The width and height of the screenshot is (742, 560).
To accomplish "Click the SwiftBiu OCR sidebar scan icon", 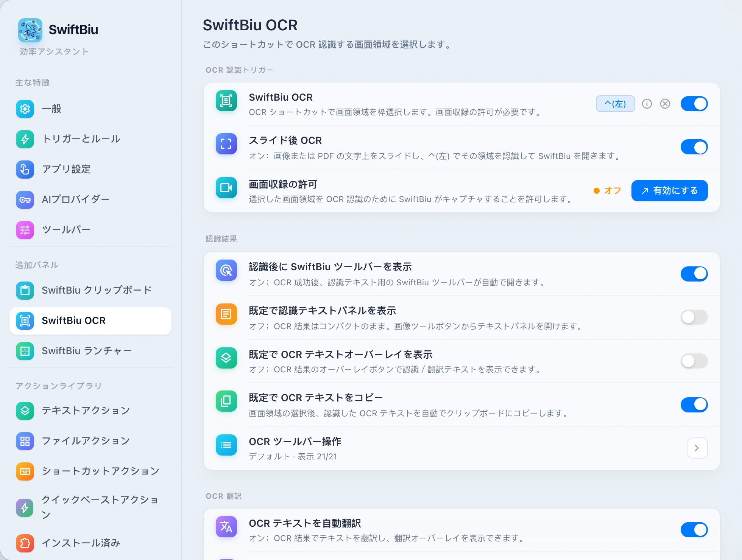I will coord(25,321).
